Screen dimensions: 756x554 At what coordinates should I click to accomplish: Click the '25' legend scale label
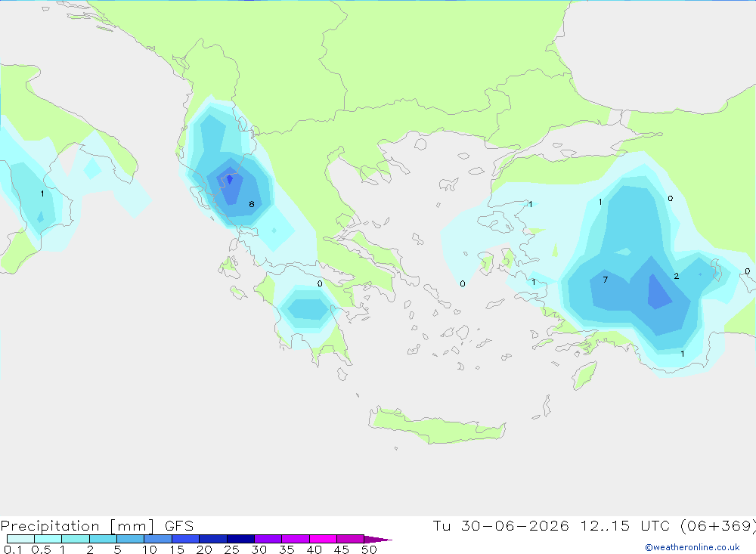(x=232, y=549)
